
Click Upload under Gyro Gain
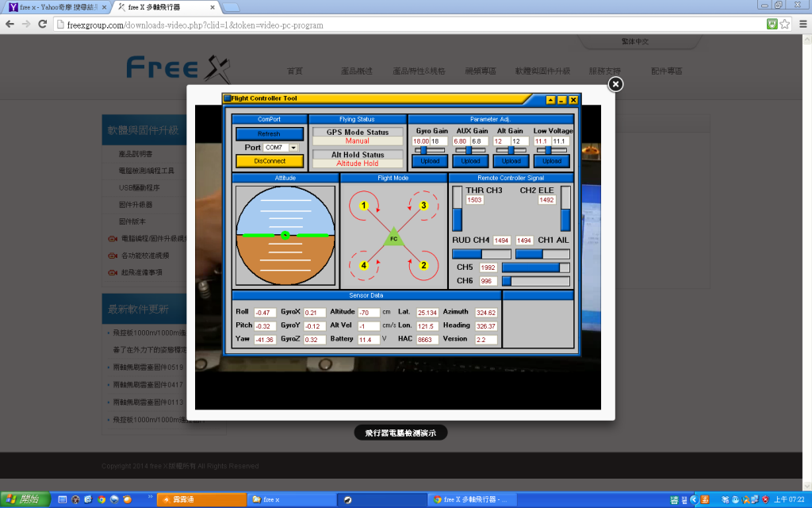[x=430, y=161]
